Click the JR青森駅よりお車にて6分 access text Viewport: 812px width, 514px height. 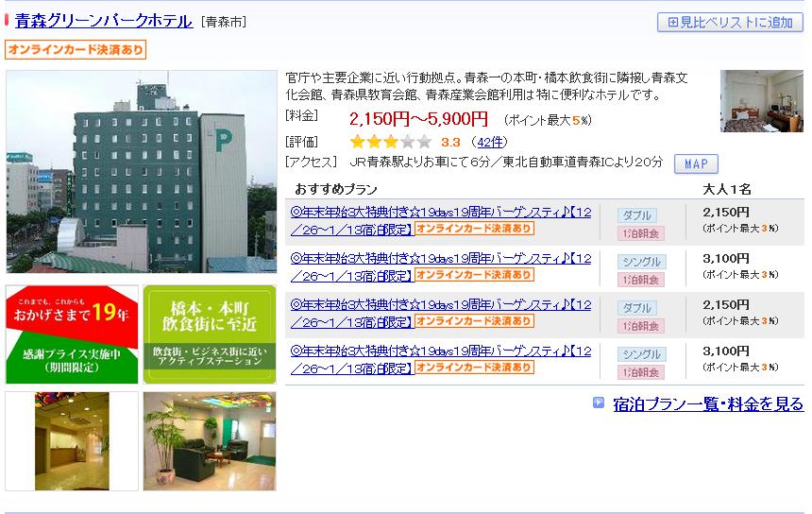tap(420, 163)
